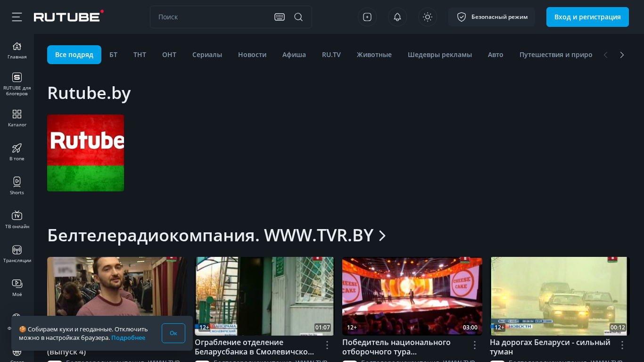Click Вход и регистрация button
644x362 pixels.
click(587, 17)
